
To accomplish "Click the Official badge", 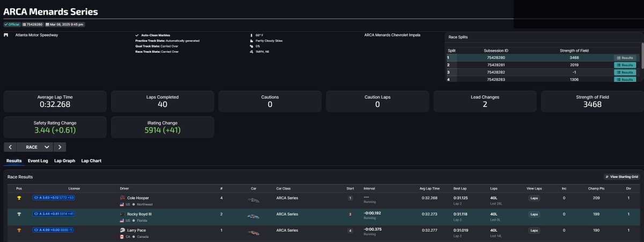I will coord(12,24).
